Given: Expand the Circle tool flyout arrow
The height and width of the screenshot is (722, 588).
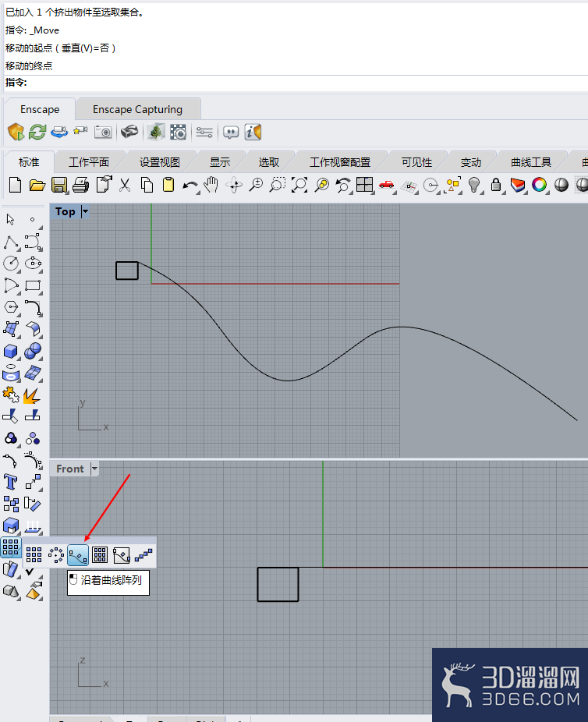Looking at the screenshot, I should 19,271.
